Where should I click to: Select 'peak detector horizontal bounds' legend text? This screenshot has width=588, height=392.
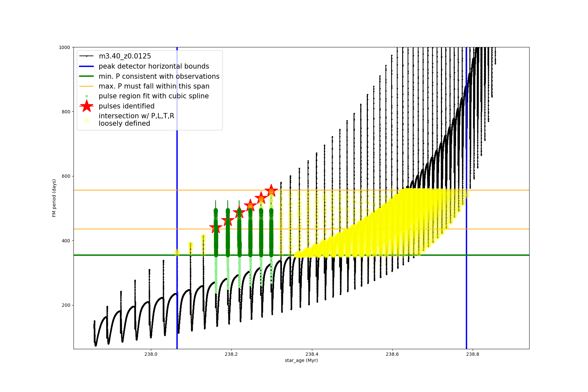(x=154, y=66)
